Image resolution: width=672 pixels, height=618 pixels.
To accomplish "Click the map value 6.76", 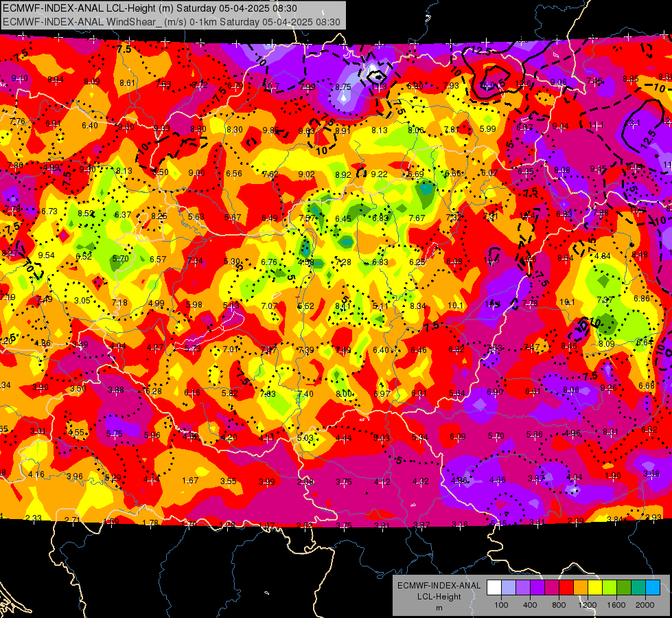I will point(269,262).
